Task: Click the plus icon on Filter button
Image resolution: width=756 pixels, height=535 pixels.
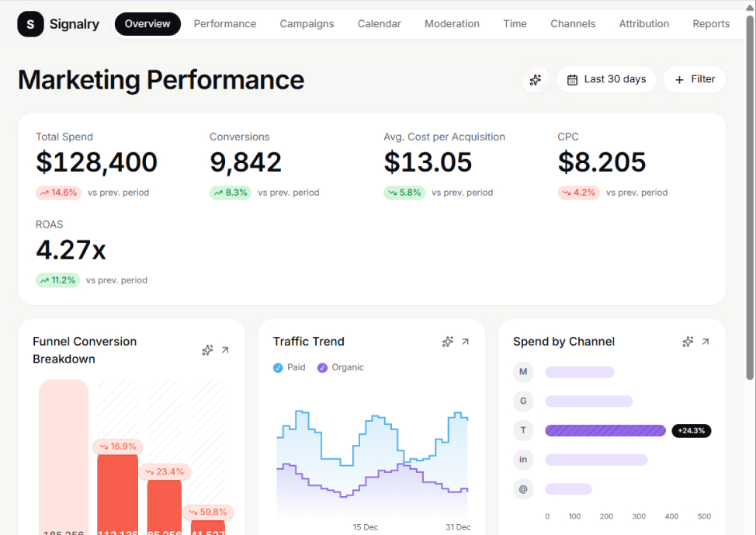Action: pos(679,80)
